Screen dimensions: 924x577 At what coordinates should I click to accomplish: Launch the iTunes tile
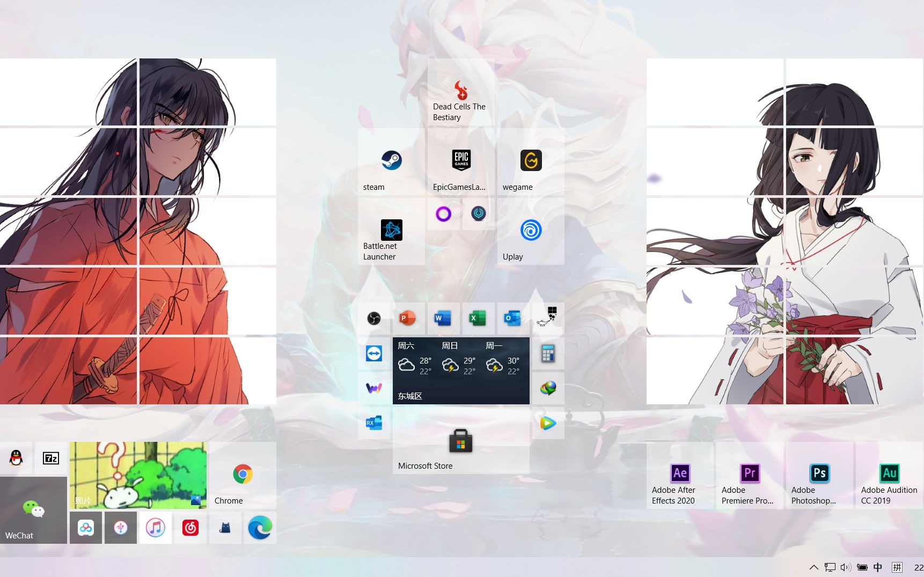coord(156,528)
